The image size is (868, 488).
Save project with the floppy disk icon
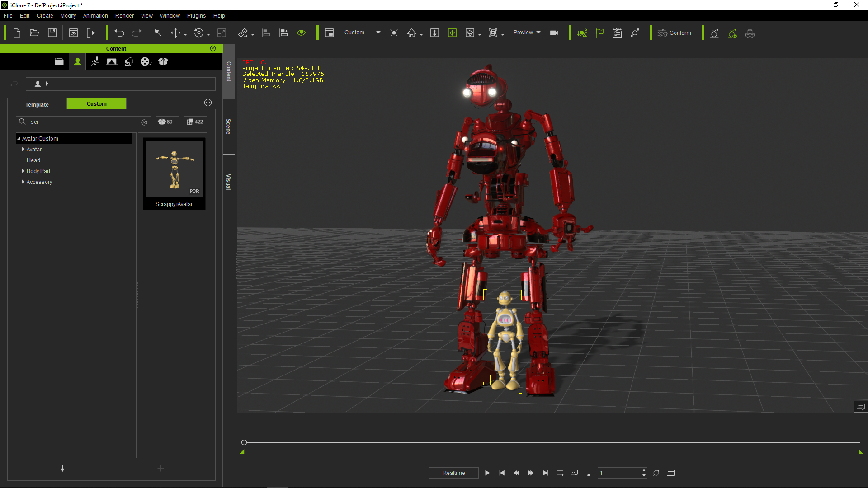[52, 33]
